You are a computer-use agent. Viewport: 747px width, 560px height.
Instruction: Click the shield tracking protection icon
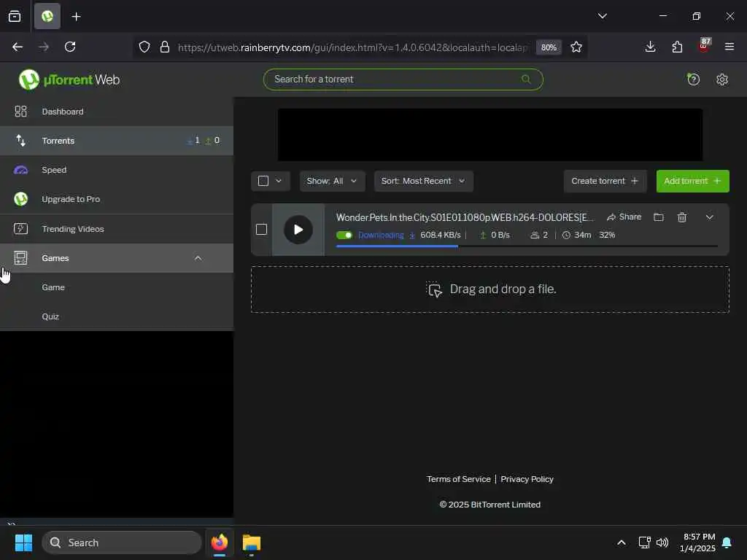tap(144, 47)
